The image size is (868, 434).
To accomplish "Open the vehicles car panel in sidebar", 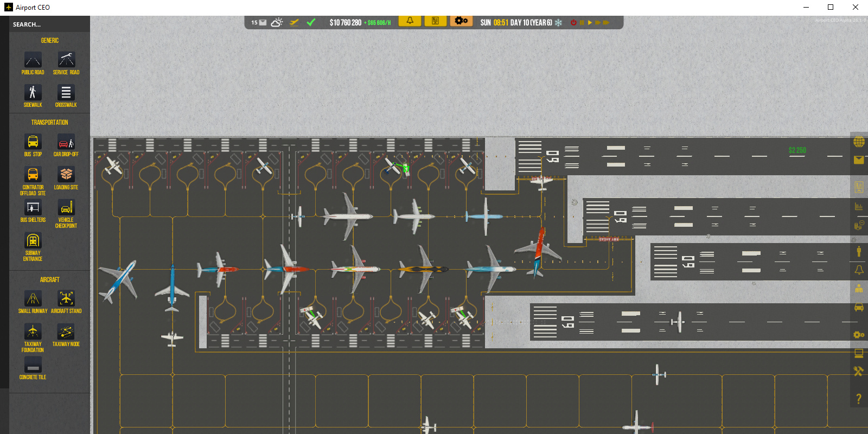I will [859, 308].
